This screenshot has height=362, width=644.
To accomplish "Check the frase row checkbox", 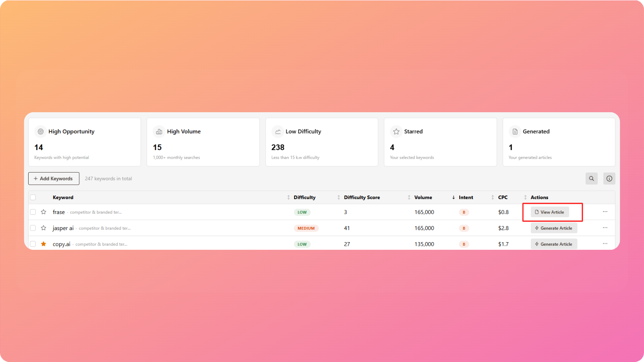I will (33, 212).
